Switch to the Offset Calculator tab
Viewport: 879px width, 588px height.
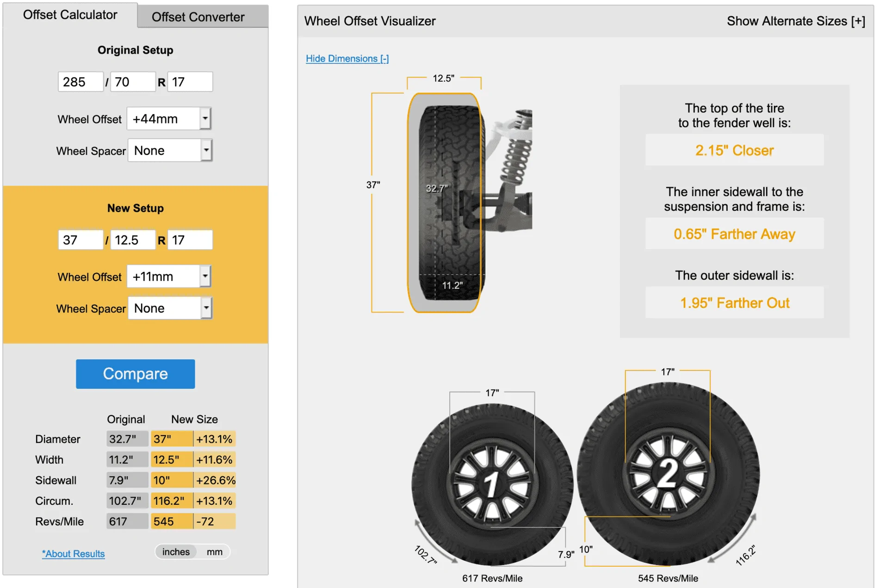pyautogui.click(x=70, y=15)
